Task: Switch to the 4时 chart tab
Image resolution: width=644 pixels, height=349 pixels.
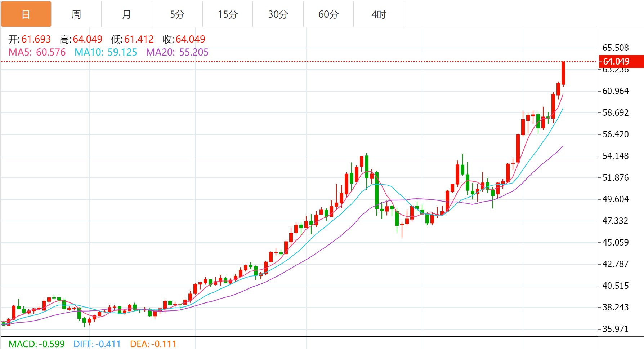Action: (379, 14)
